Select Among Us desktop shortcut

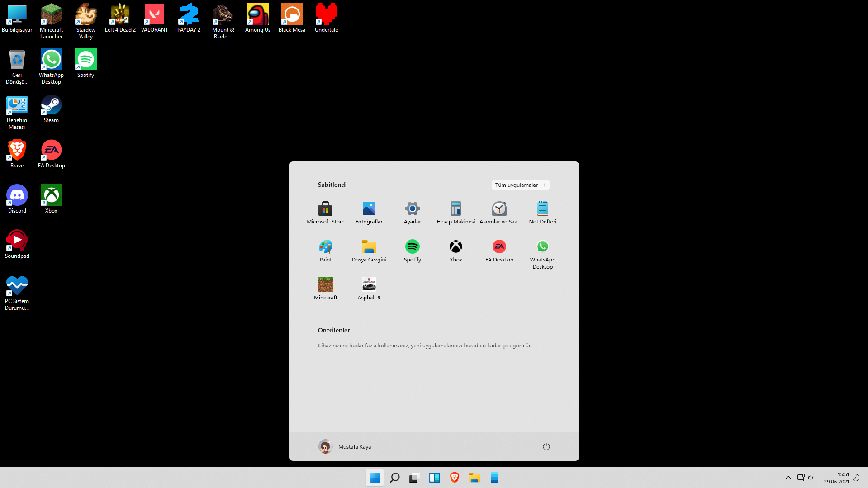[x=258, y=19]
